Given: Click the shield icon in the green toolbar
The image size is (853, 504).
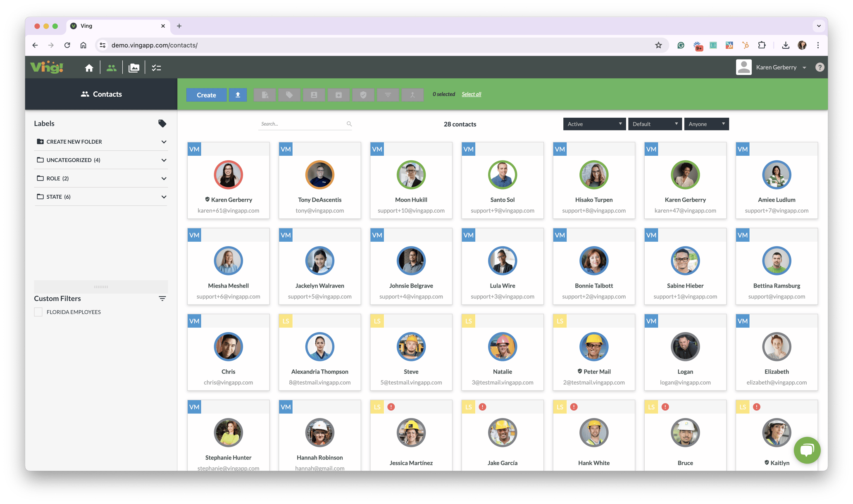Looking at the screenshot, I should [x=363, y=95].
